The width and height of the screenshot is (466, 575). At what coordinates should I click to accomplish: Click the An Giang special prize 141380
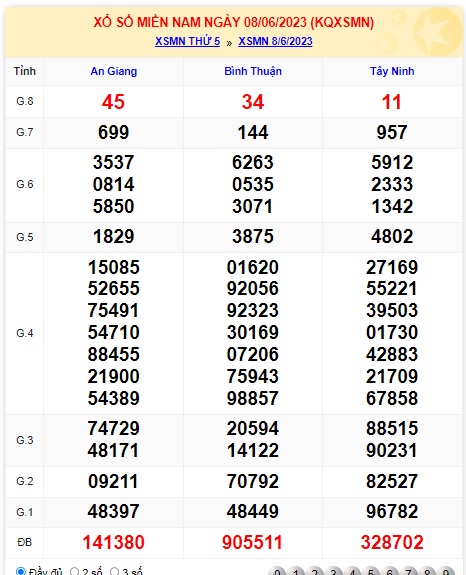[x=114, y=542]
